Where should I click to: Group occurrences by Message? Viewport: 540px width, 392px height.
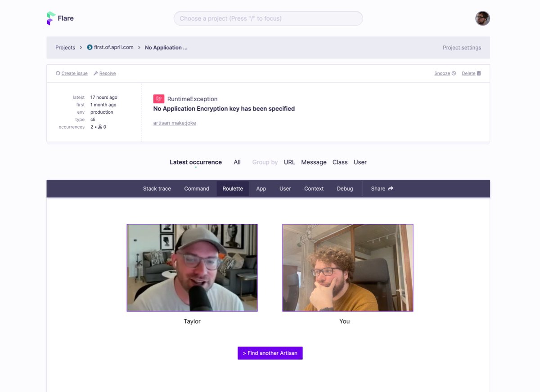pos(314,162)
